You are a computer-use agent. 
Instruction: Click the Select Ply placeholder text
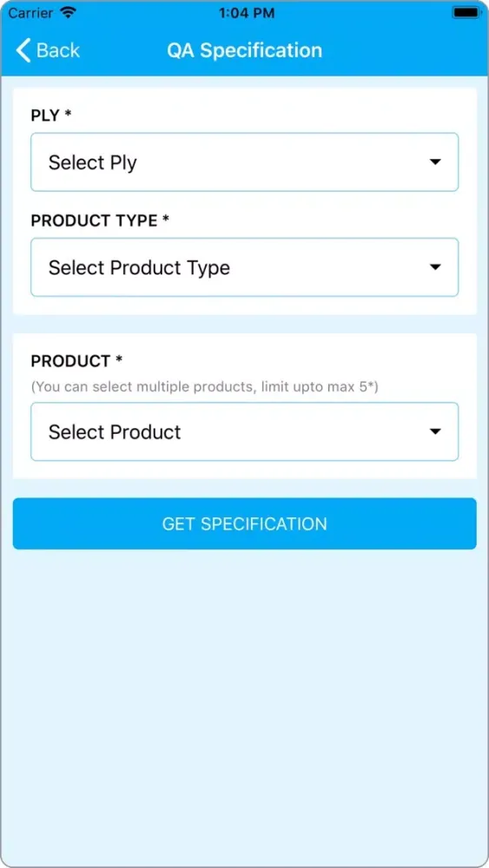click(92, 163)
